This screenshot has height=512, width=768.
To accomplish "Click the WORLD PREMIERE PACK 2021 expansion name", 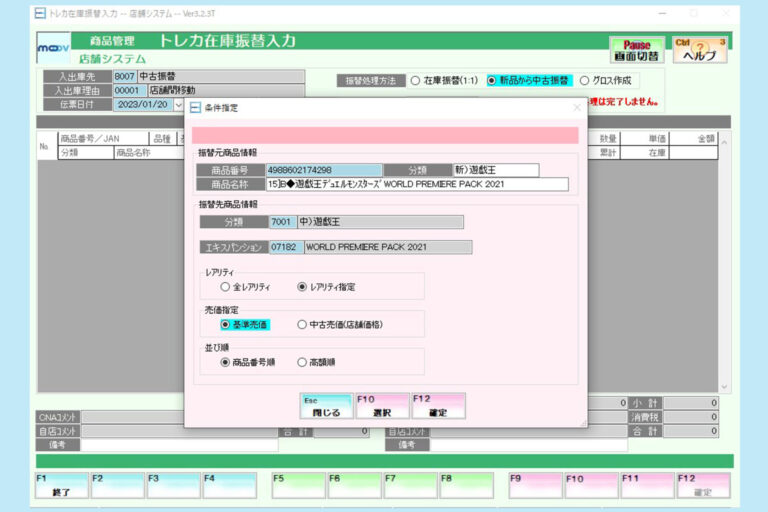I will point(388,247).
